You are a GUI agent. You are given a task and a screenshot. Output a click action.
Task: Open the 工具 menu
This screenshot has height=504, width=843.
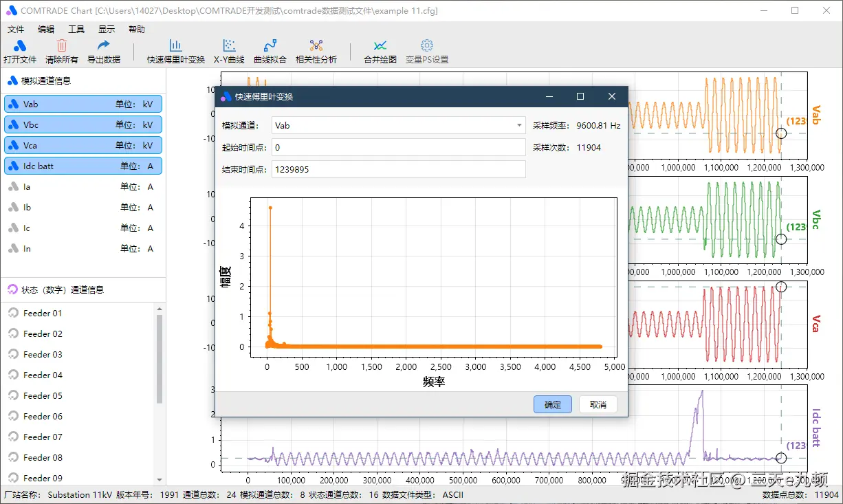pos(76,30)
